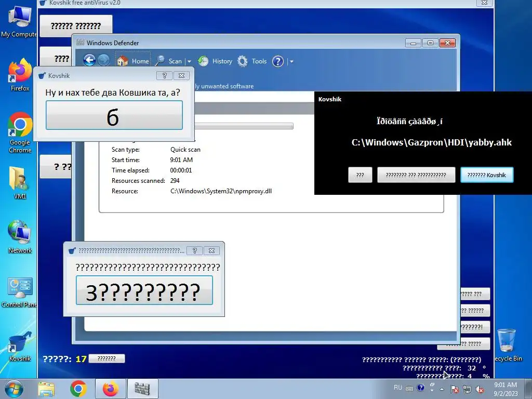Start a Scan from Defender toolbar

tap(169, 61)
